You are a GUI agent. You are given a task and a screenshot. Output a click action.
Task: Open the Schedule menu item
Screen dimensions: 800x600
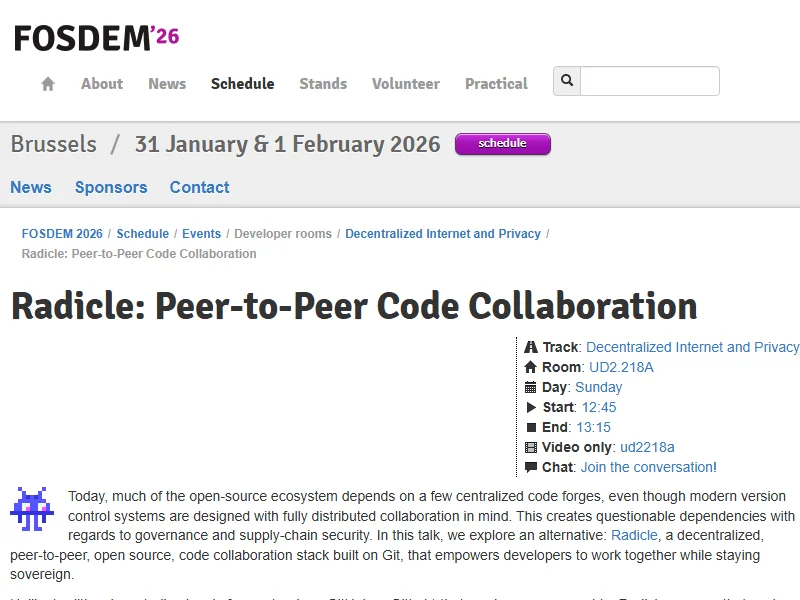(242, 84)
